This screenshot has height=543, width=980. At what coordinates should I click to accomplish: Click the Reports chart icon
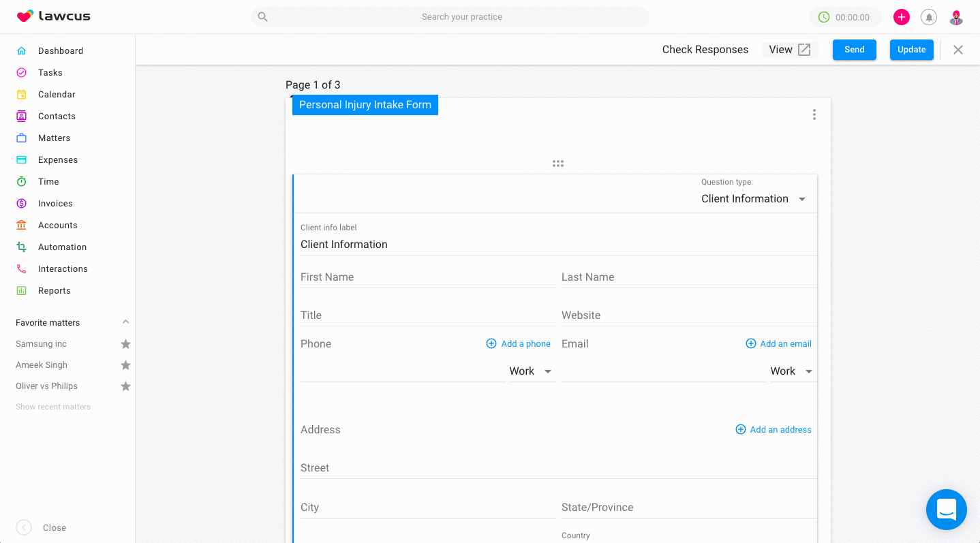click(22, 290)
